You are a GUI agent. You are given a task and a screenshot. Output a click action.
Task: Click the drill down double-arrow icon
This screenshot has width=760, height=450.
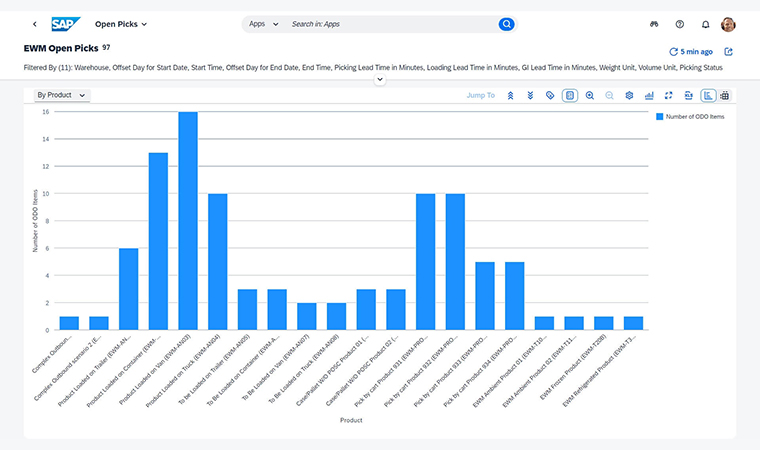click(530, 96)
